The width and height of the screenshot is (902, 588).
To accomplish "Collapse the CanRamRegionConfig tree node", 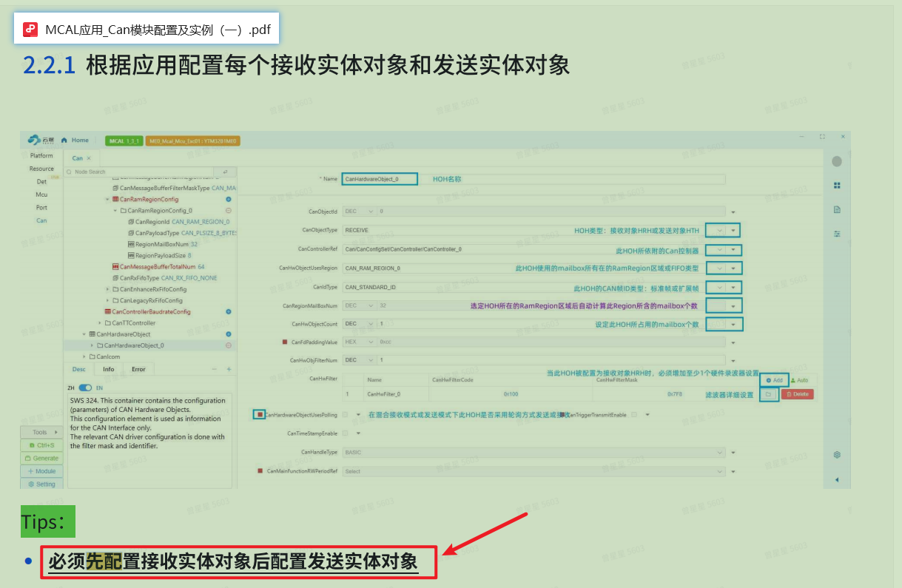I will pyautogui.click(x=107, y=199).
